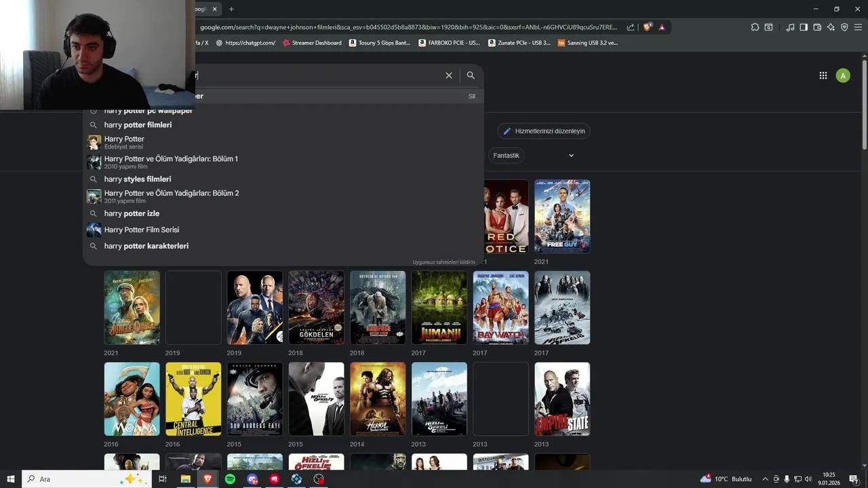Image resolution: width=868 pixels, height=488 pixels.
Task: Open the https://chatgpt.com/ bookmark
Action: [245, 43]
